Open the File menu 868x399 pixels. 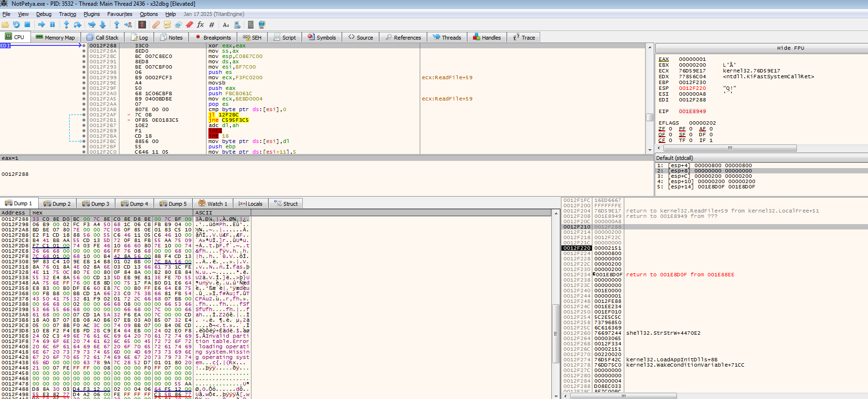pos(6,14)
